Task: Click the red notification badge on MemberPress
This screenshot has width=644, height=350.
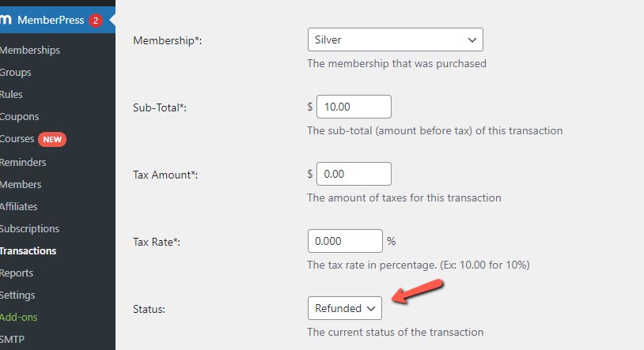Action: [x=96, y=20]
